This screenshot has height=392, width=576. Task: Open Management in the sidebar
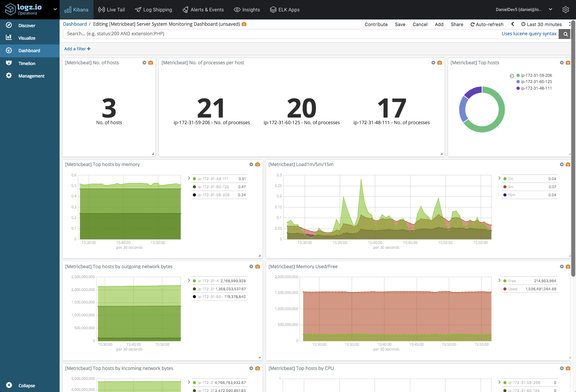(x=30, y=76)
